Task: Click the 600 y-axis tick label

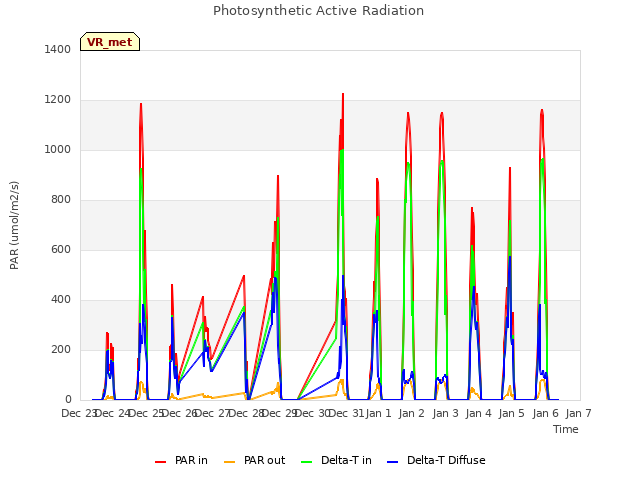Action: [61, 249]
